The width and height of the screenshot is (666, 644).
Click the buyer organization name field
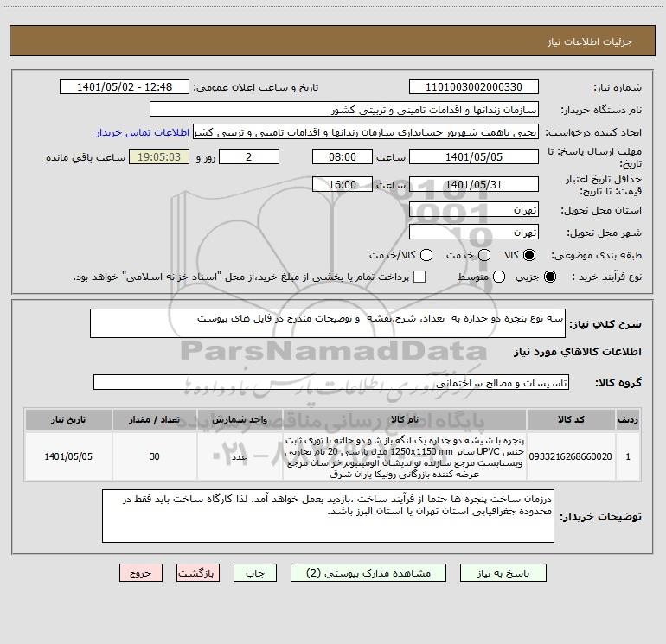point(344,109)
